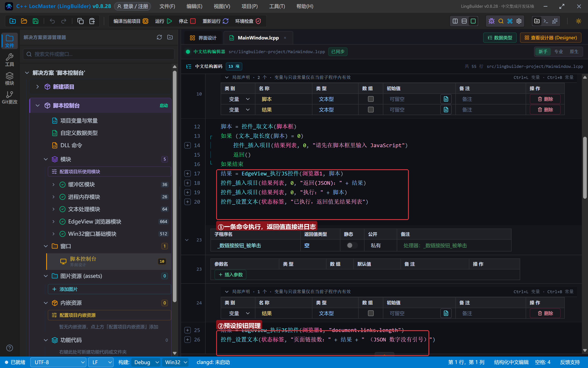The image size is (588, 368).
Task: Click 查看设计器 (Designer) button
Action: pos(551,38)
